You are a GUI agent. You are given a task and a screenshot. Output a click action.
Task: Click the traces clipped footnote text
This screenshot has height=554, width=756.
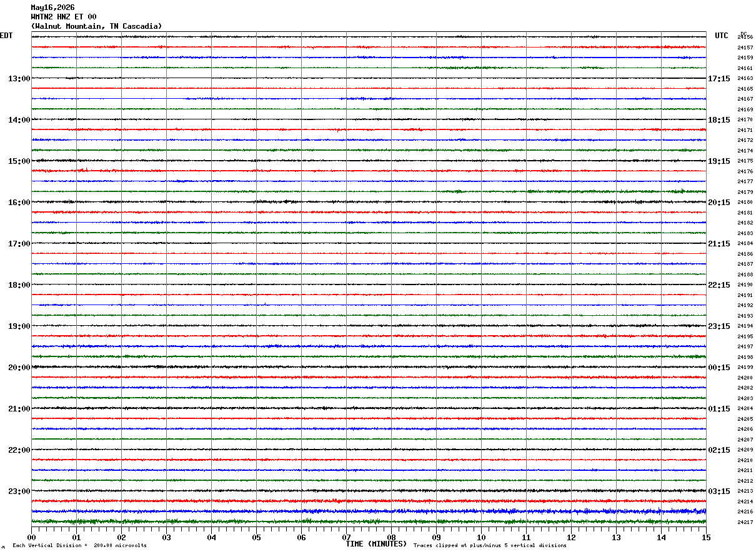point(490,545)
